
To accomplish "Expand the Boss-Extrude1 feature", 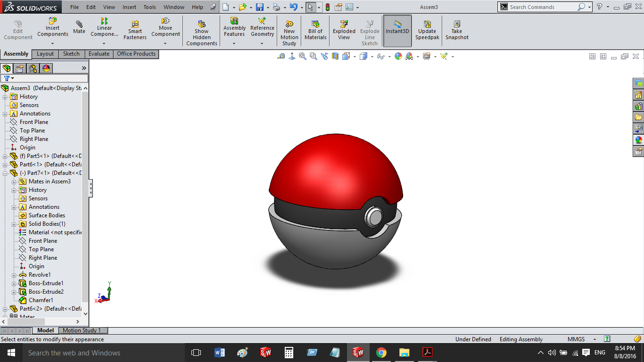I will (x=14, y=283).
